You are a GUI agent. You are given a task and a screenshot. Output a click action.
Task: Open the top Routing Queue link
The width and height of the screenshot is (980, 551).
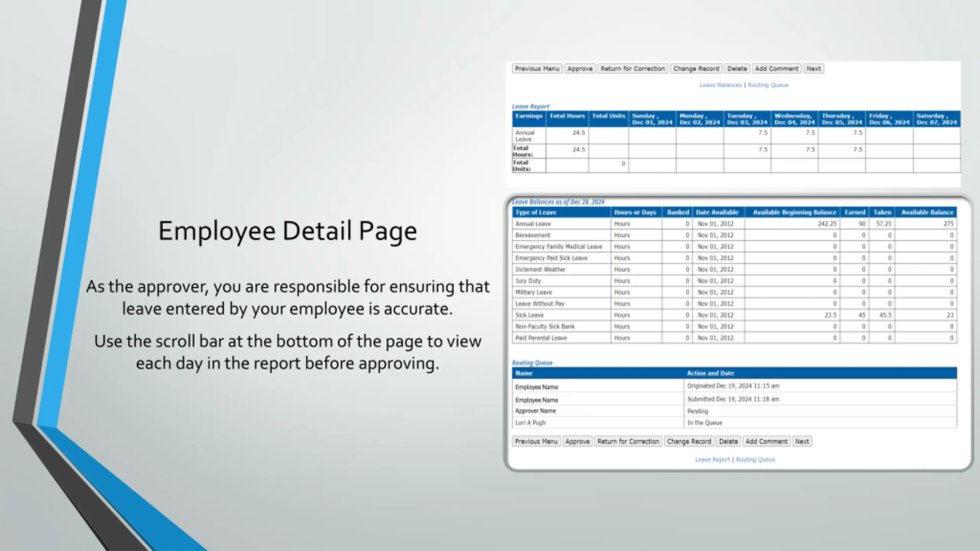[768, 85]
